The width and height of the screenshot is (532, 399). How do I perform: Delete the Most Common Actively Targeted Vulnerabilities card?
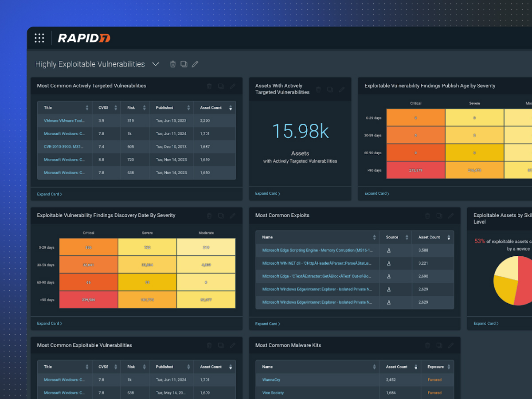tap(209, 86)
